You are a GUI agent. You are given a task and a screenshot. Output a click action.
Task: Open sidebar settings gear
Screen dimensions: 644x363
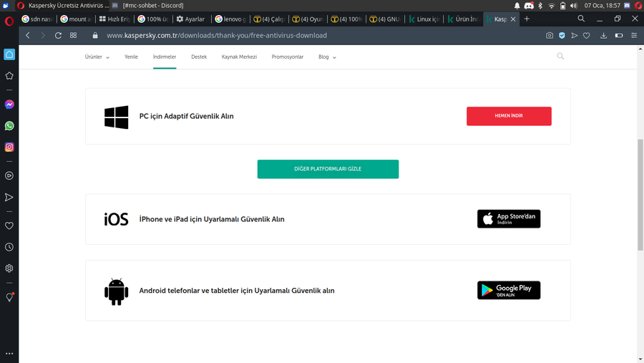click(9, 268)
